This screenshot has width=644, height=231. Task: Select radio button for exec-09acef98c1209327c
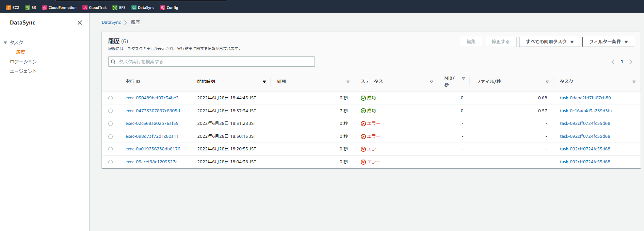coord(110,162)
